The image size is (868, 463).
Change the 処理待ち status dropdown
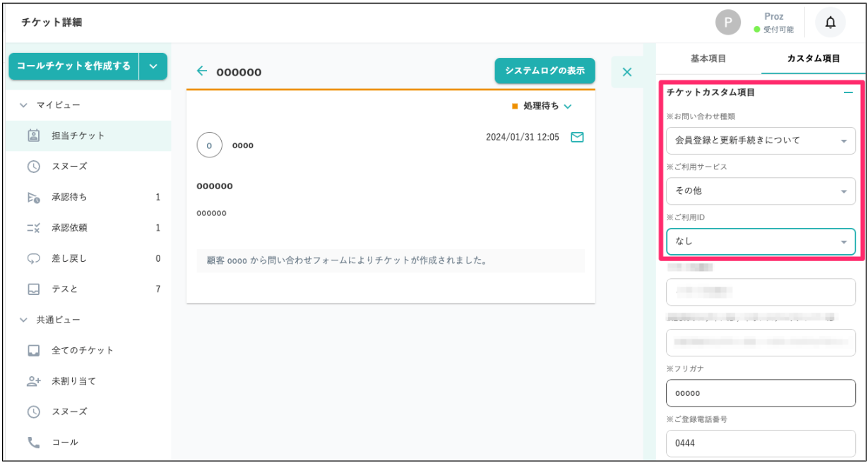click(x=542, y=106)
